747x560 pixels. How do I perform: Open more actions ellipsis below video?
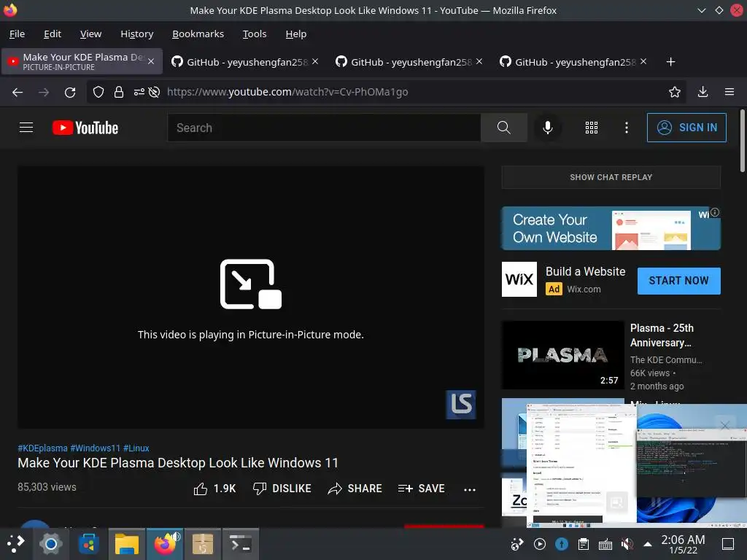[469, 489]
